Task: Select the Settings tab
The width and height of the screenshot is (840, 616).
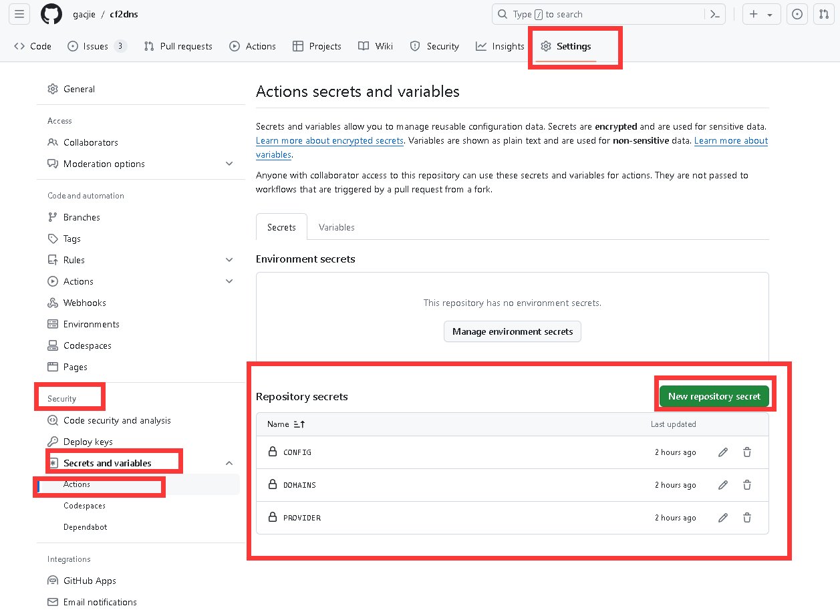Action: point(566,46)
